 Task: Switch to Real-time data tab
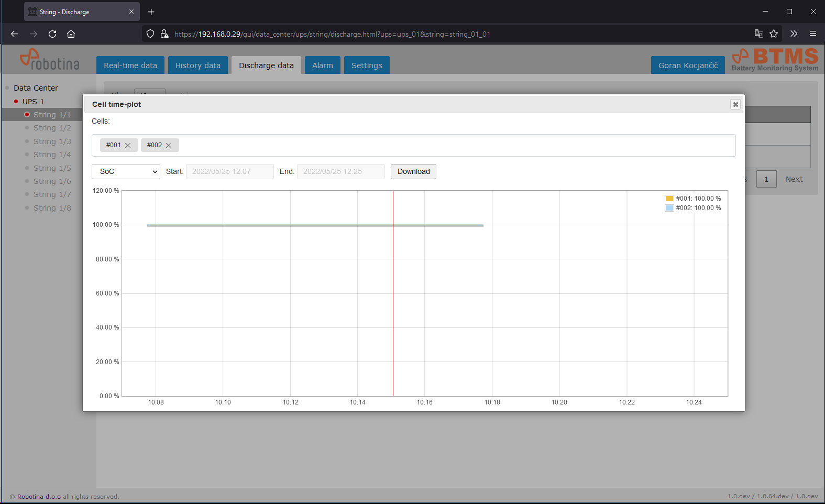tap(130, 65)
